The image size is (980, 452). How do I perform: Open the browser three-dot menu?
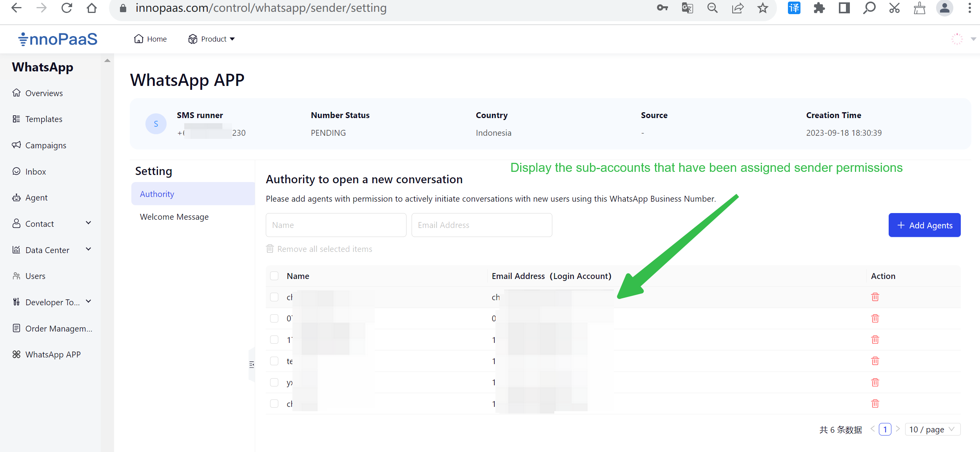click(969, 8)
